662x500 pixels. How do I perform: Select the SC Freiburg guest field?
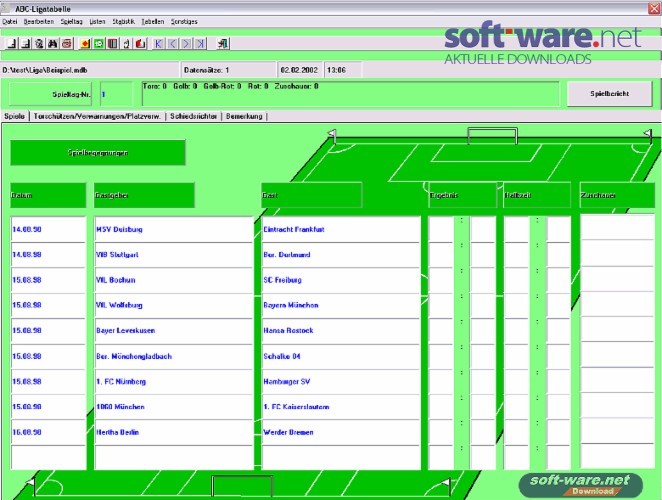tap(341, 280)
